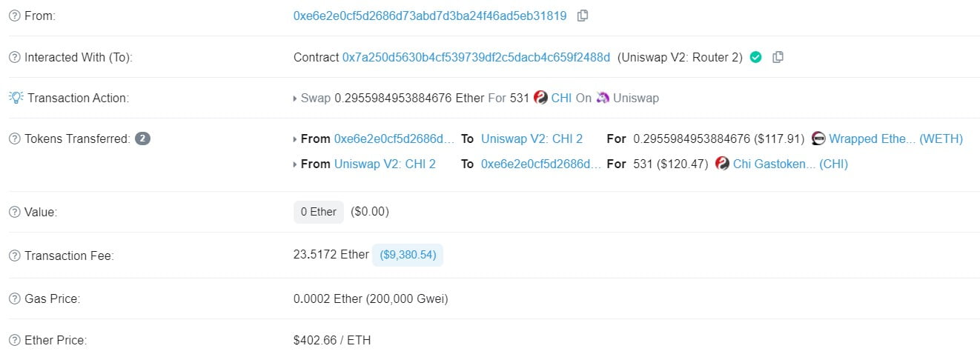
Task: Copy the From address to clipboard
Action: 583,16
